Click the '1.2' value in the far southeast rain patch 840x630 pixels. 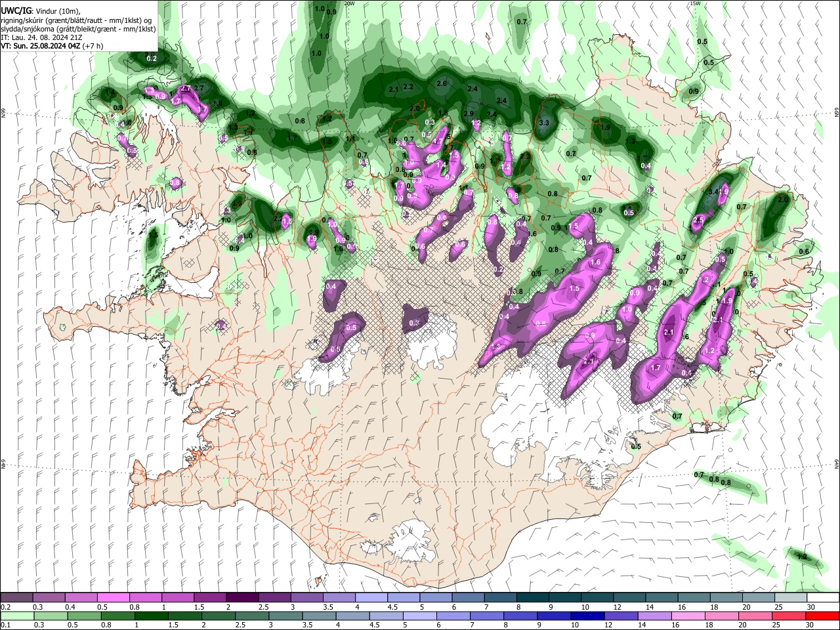pyautogui.click(x=801, y=556)
